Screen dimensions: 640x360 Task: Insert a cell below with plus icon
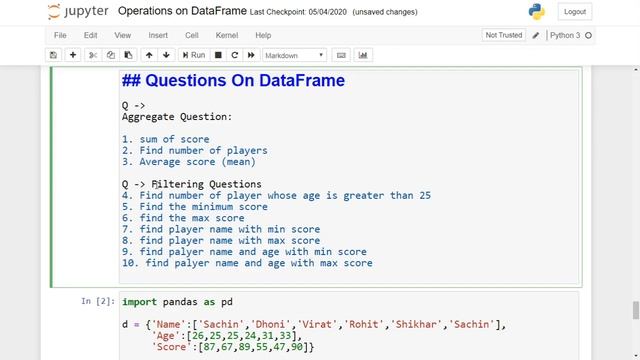73,55
